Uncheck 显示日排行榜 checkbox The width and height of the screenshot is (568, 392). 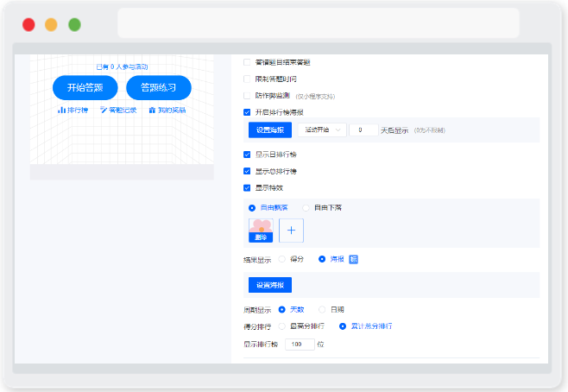coord(247,155)
